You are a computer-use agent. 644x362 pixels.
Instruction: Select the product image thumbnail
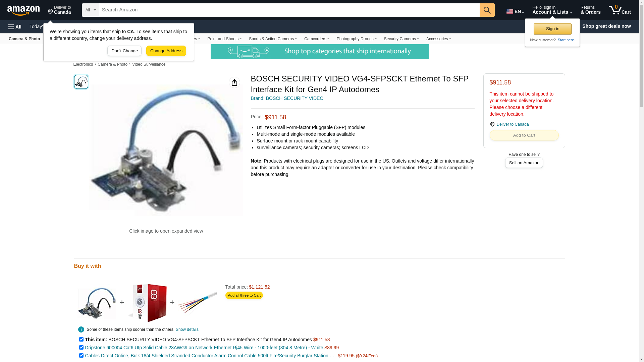tap(81, 82)
